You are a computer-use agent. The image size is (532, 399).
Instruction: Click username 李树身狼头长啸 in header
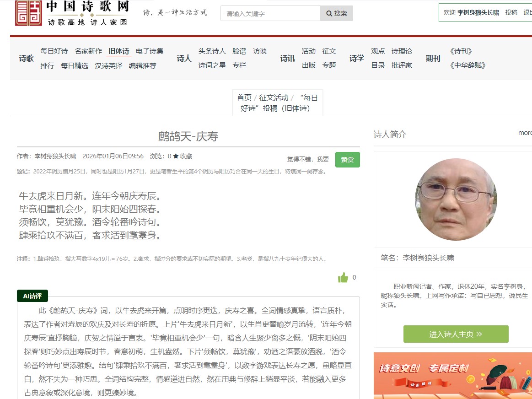click(x=478, y=13)
